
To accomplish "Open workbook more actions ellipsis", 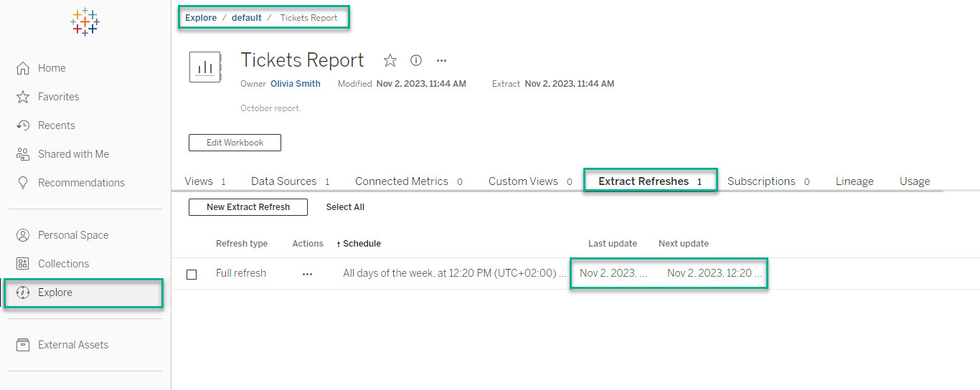I will pos(442,60).
